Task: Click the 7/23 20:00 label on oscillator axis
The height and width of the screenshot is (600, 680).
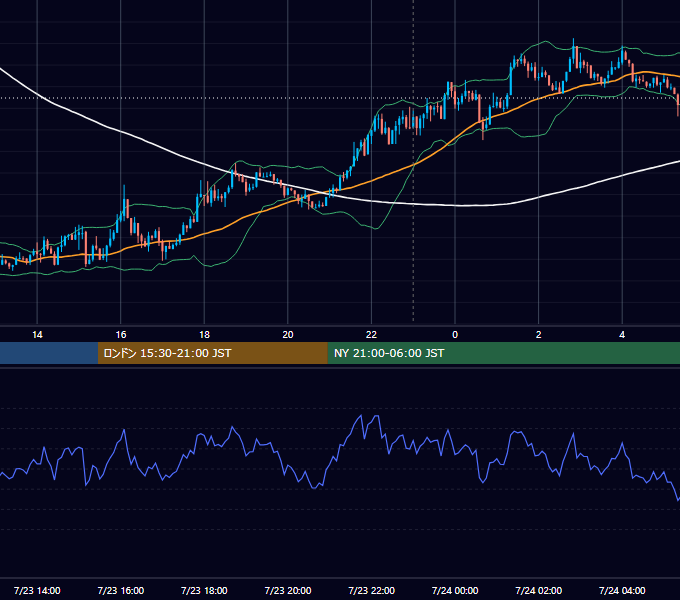Action: [x=288, y=590]
